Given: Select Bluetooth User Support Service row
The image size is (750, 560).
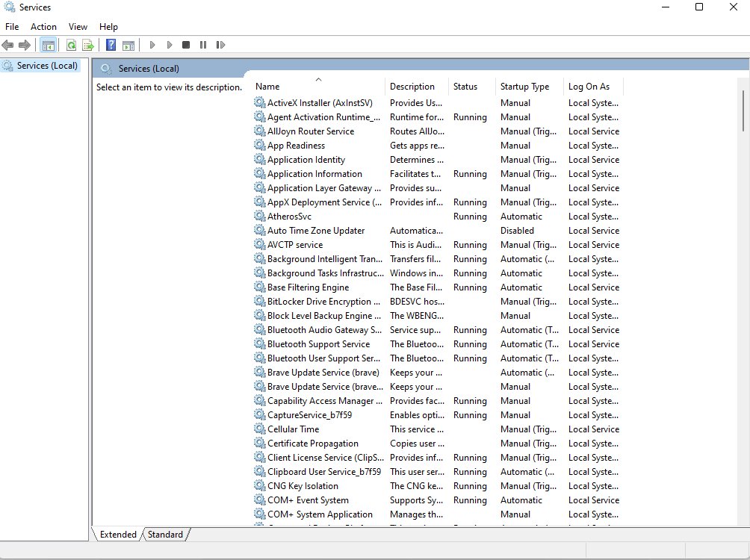Looking at the screenshot, I should tap(437, 358).
